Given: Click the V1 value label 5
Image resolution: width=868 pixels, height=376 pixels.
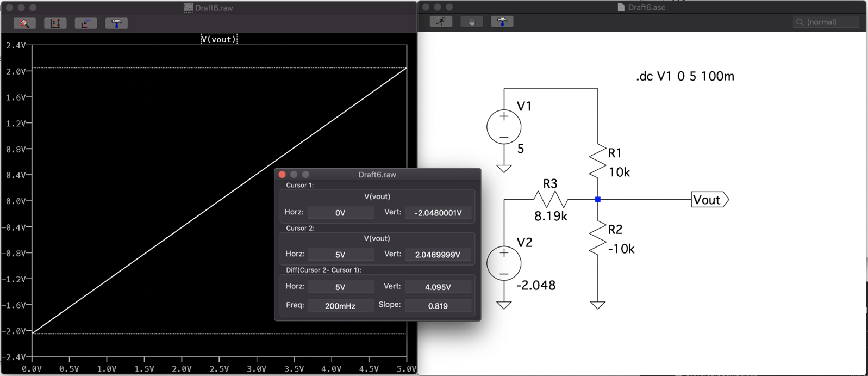Looking at the screenshot, I should 521,149.
